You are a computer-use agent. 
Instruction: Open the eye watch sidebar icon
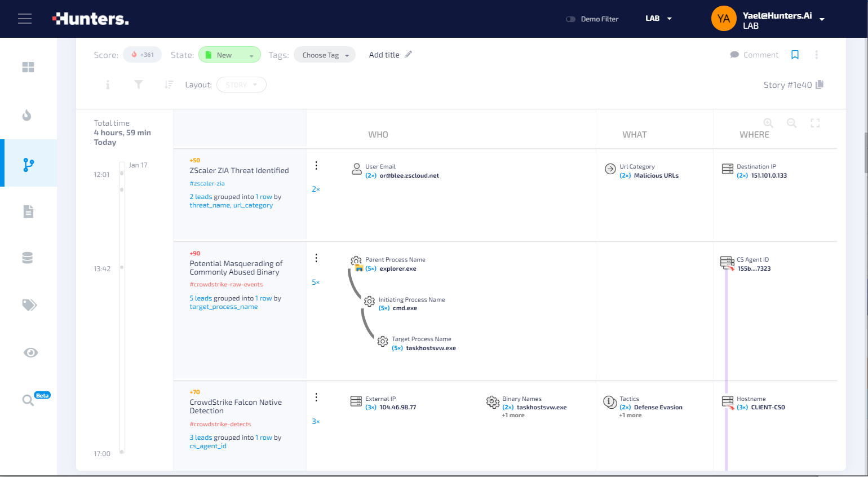(x=30, y=352)
